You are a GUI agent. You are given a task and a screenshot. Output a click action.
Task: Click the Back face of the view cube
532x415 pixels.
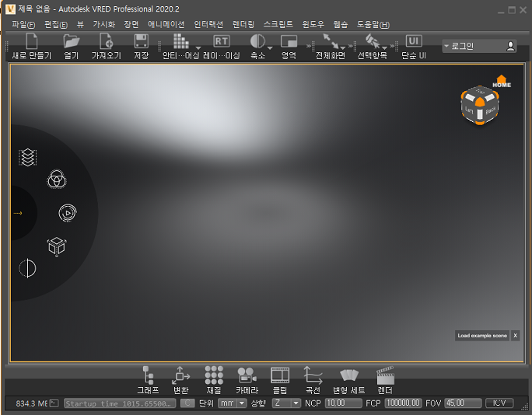click(491, 110)
